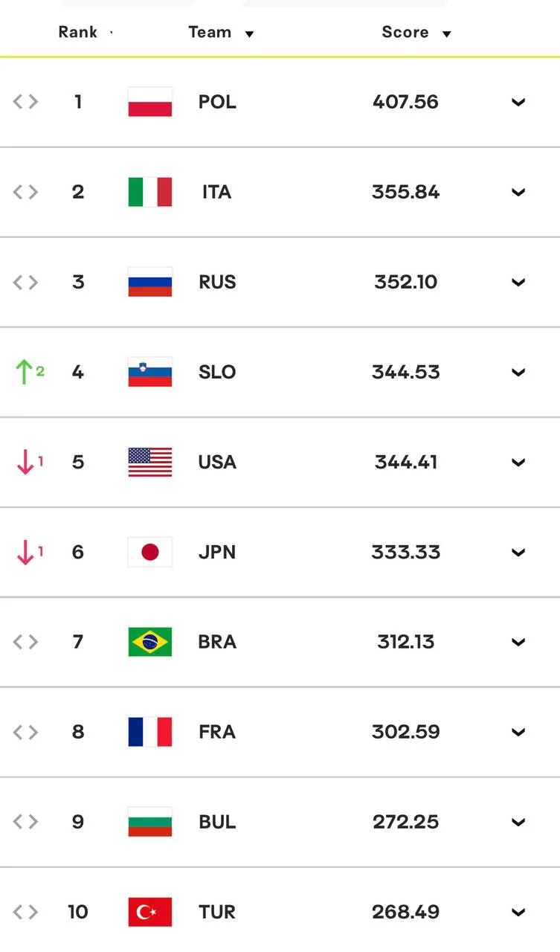Select the TUR score 268.49
Screen dimensions: 560x952
click(x=406, y=912)
